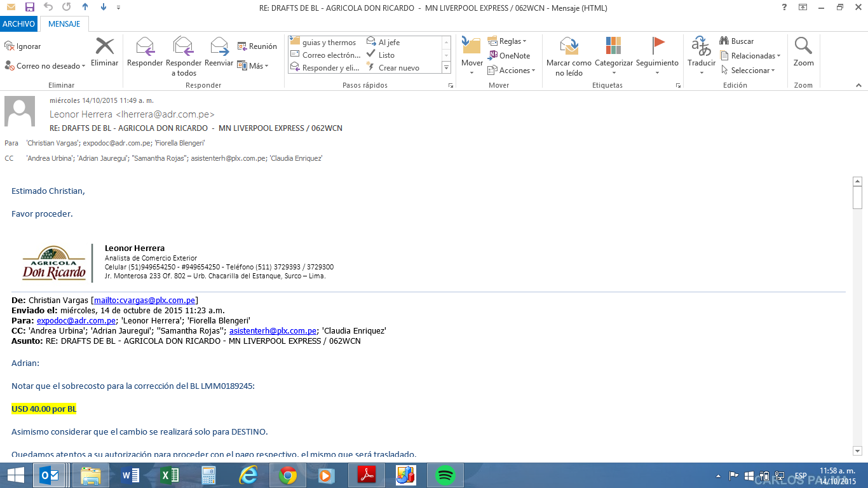Expand the Pasos rápidos gallery
The image size is (868, 488).
point(446,68)
